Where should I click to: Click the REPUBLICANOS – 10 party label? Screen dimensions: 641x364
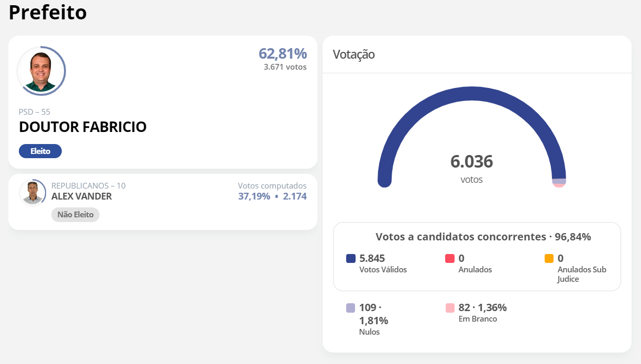89,186
